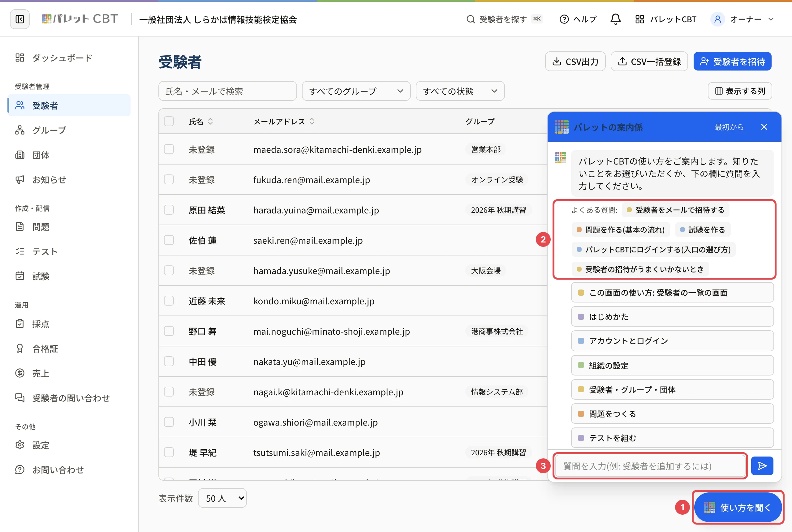This screenshot has width=792, height=532.
Task: Open 売上 page from sidebar
Action: [69, 373]
